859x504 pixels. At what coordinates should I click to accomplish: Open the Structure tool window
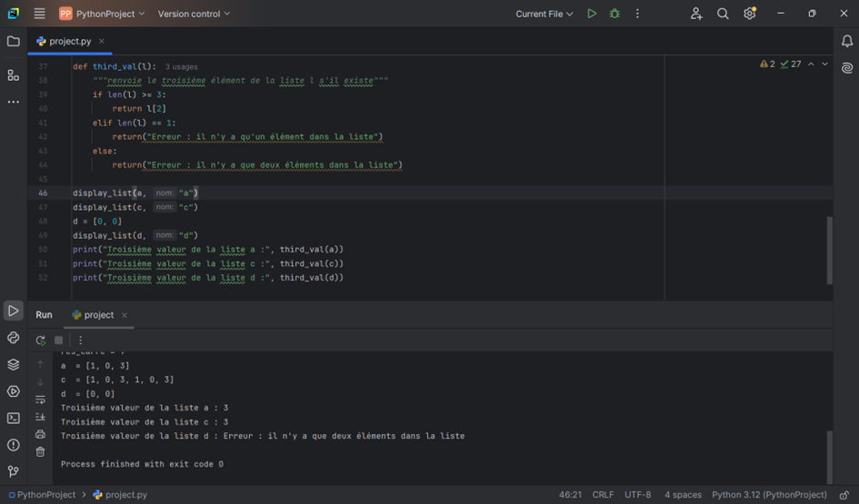pos(13,75)
